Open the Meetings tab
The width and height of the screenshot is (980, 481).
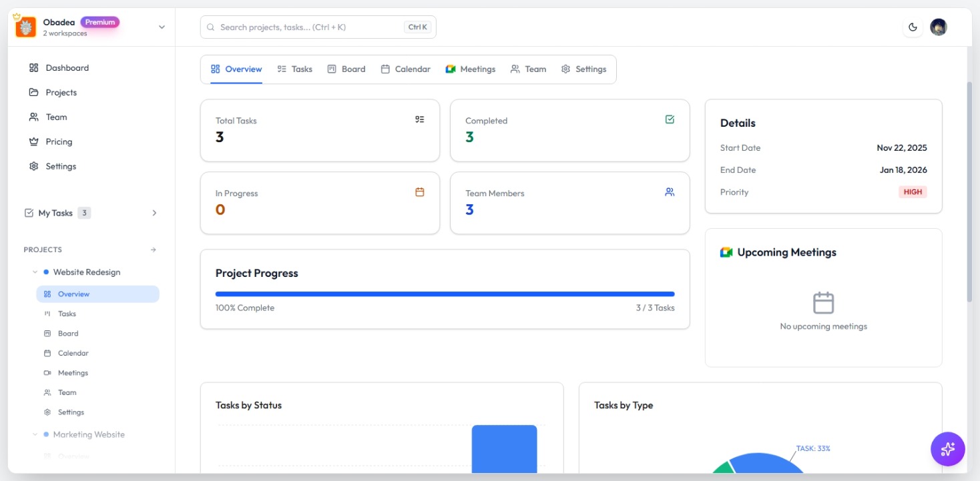coord(470,69)
